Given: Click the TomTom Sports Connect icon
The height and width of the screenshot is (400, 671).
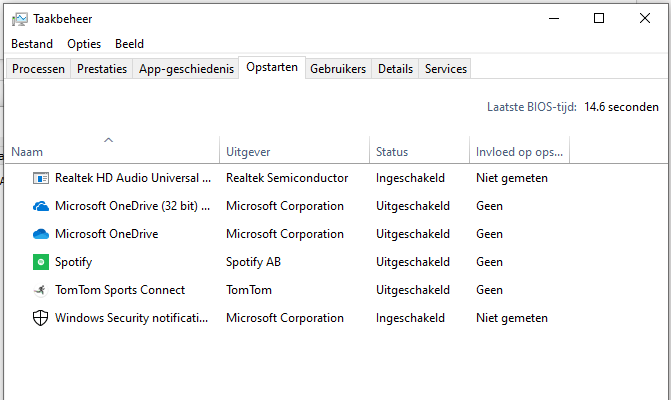Looking at the screenshot, I should click(x=41, y=290).
